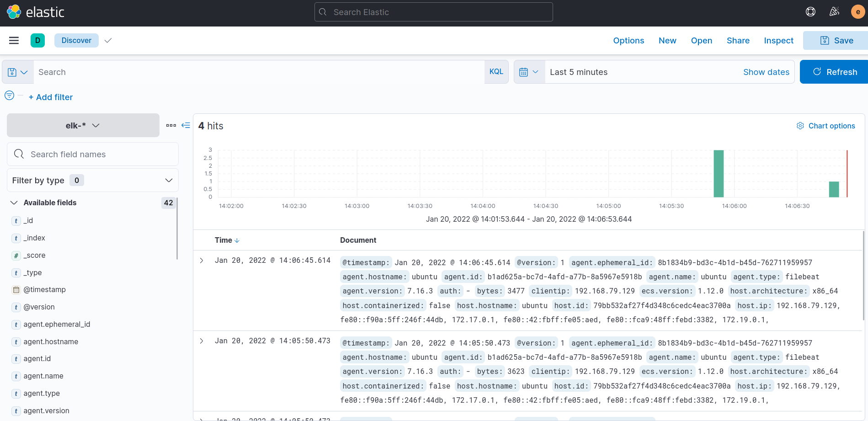Select the _type field
The width and height of the screenshot is (868, 421).
pyautogui.click(x=32, y=273)
